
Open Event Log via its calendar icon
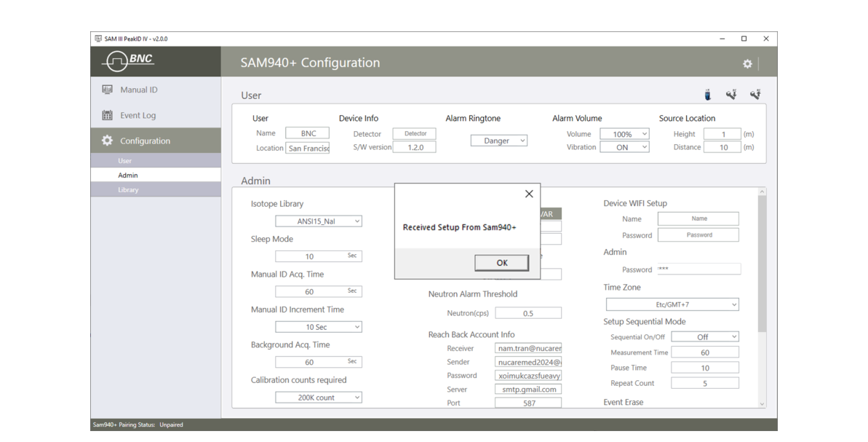click(108, 115)
